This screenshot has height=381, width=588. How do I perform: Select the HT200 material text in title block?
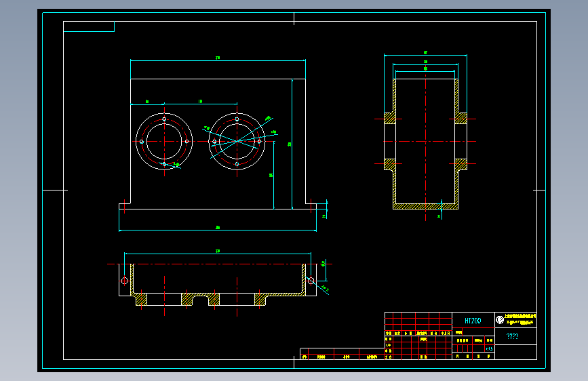(473, 321)
